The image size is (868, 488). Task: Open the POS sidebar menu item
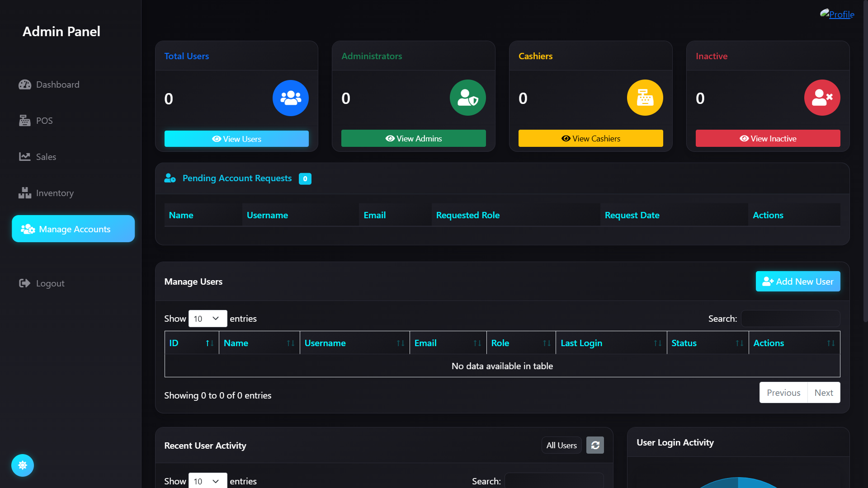pos(44,121)
